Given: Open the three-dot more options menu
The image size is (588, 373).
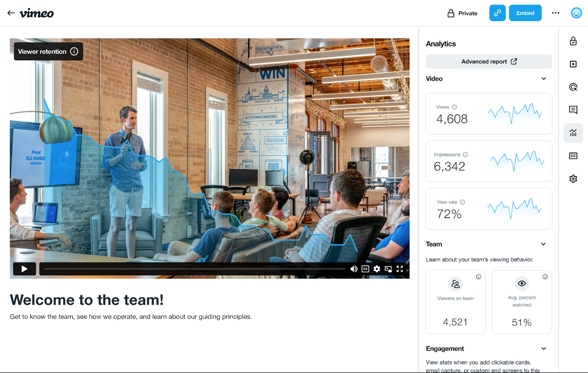Looking at the screenshot, I should (555, 13).
